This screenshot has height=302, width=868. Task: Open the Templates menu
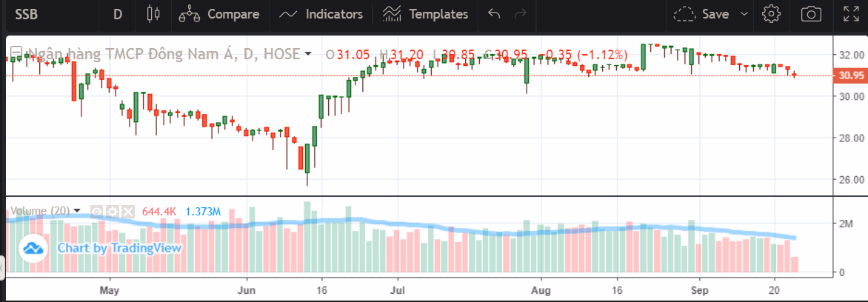pos(426,13)
